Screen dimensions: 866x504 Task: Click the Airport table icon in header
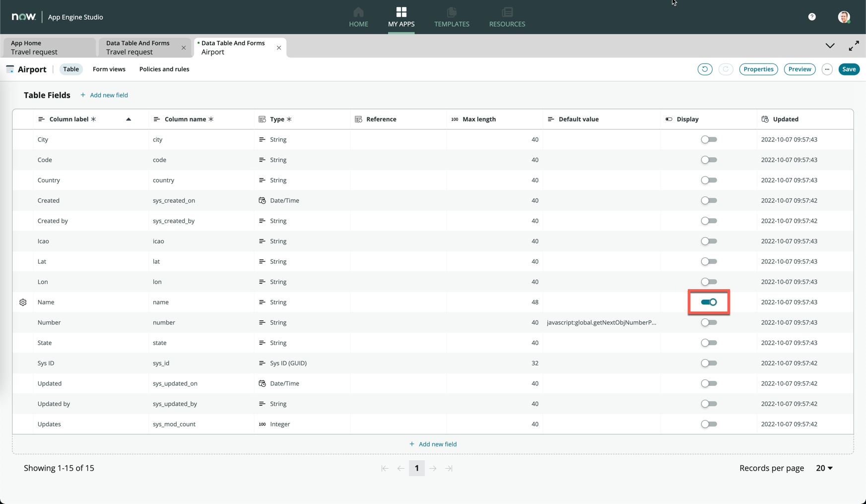10,69
